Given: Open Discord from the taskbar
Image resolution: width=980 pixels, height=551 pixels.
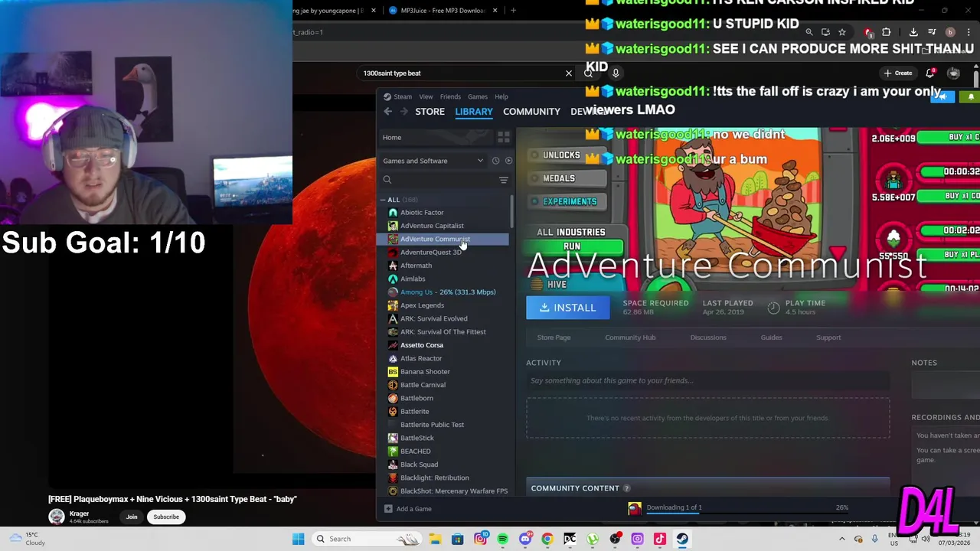Looking at the screenshot, I should coord(524,539).
